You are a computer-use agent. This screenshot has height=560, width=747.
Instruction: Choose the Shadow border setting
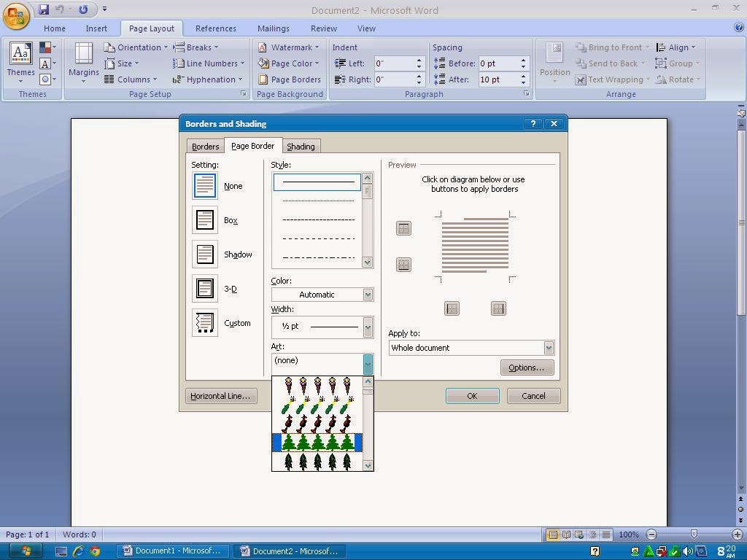pos(204,254)
